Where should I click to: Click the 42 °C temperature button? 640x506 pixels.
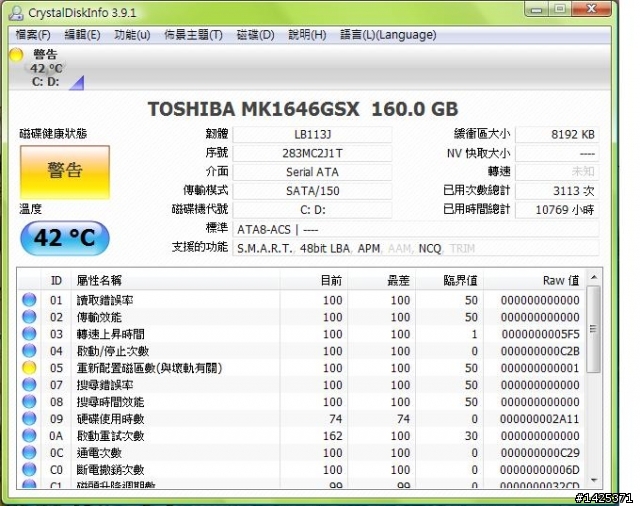[x=65, y=238]
